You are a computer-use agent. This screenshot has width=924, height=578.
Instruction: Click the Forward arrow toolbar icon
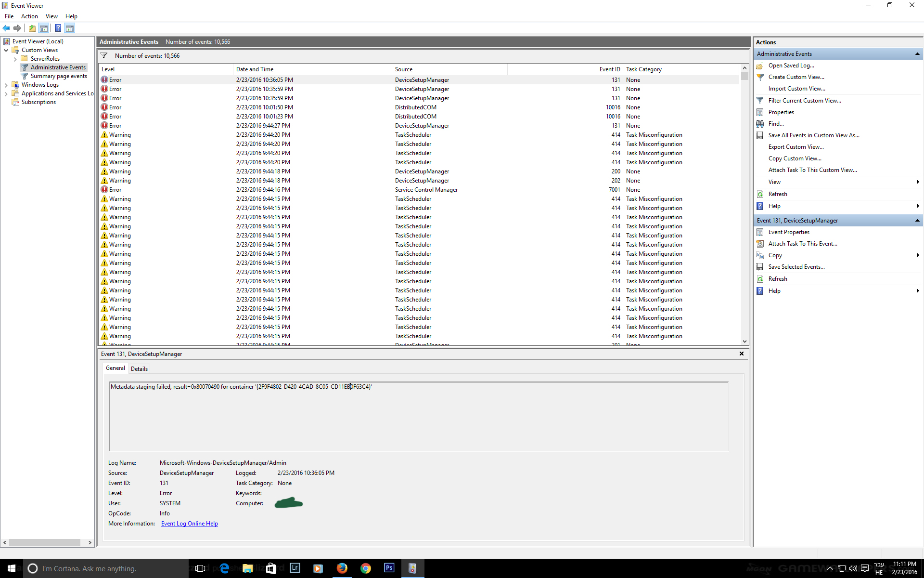coord(17,28)
